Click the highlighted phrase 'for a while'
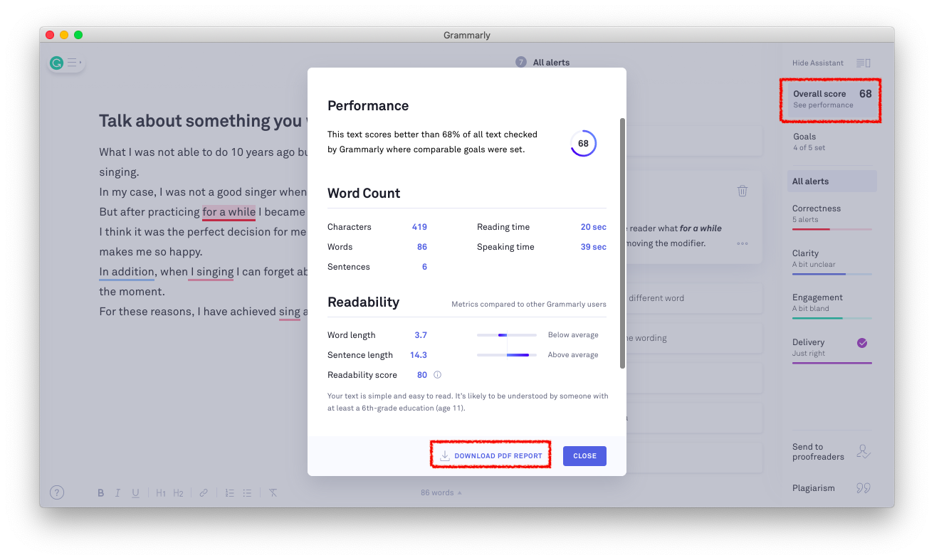Screen dimensions: 934x560 [229, 212]
